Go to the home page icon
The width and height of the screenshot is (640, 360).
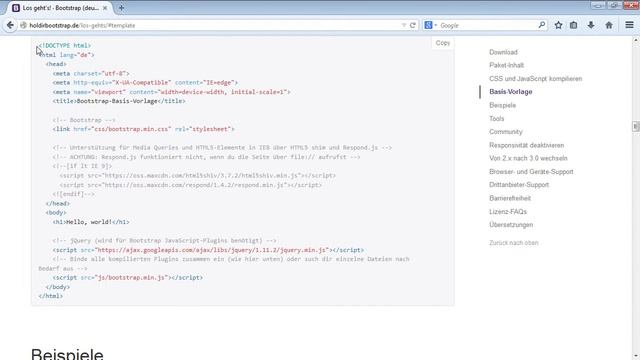(609, 25)
